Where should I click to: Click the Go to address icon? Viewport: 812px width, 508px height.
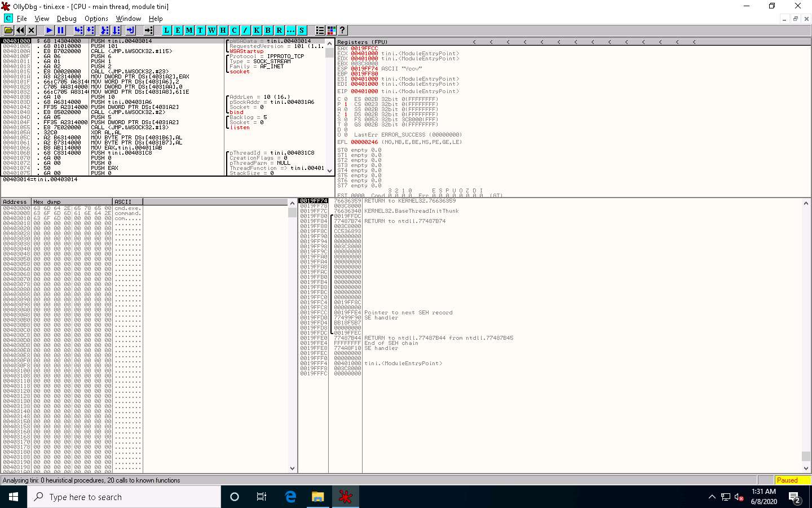148,30
